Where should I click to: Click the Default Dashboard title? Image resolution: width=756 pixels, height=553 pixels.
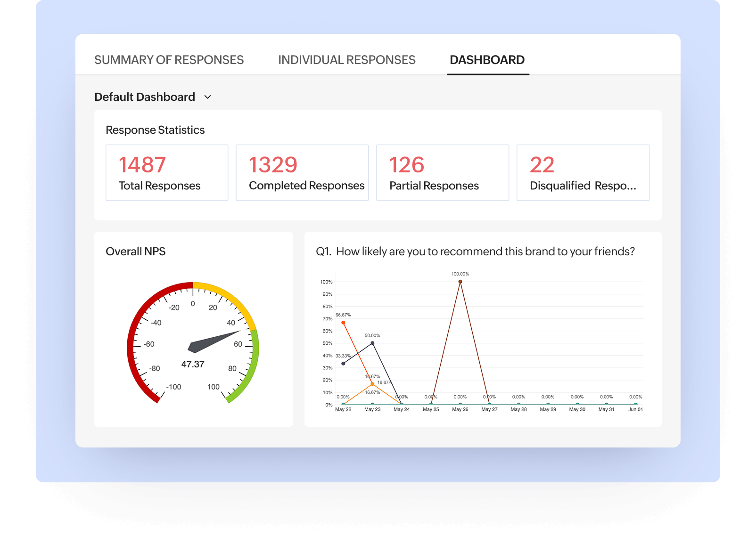tap(145, 97)
